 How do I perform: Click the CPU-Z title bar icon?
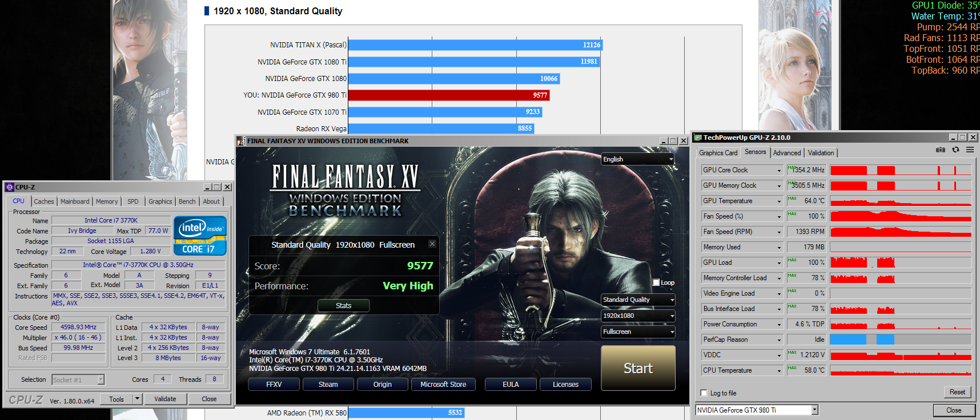pyautogui.click(x=10, y=187)
